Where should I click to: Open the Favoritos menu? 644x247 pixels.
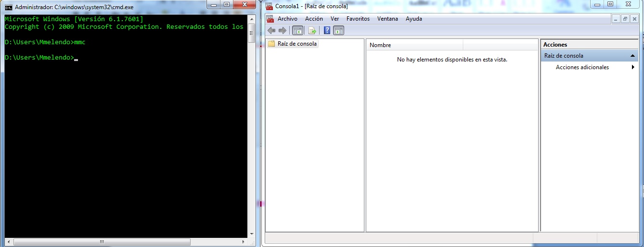click(358, 19)
